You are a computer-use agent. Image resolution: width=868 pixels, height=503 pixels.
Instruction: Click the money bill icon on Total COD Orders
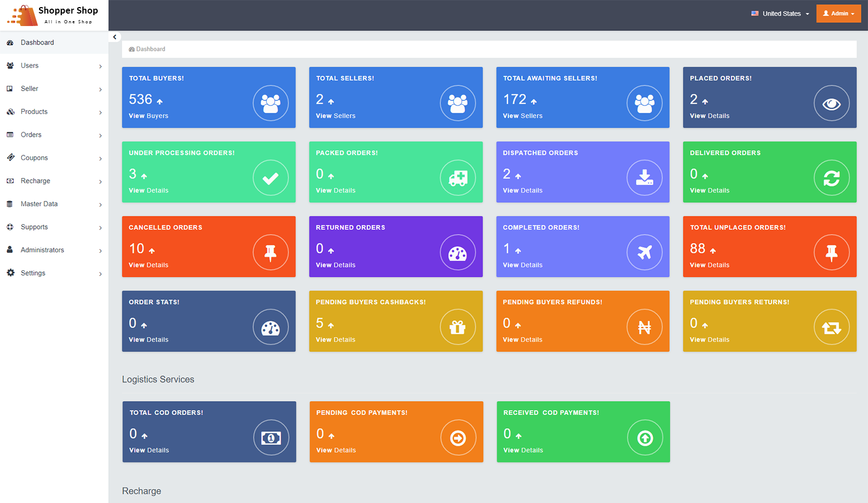271,437
